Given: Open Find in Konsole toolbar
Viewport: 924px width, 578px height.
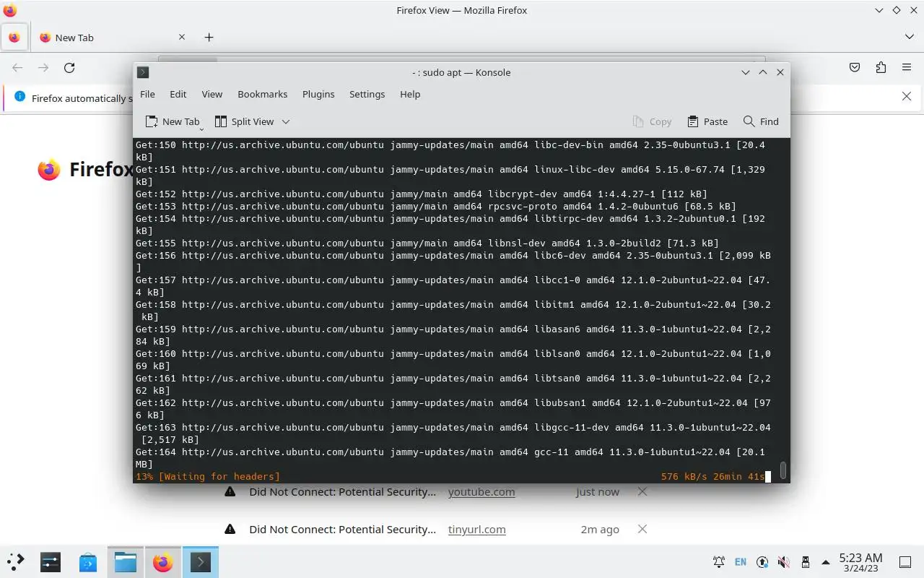Looking at the screenshot, I should [761, 121].
